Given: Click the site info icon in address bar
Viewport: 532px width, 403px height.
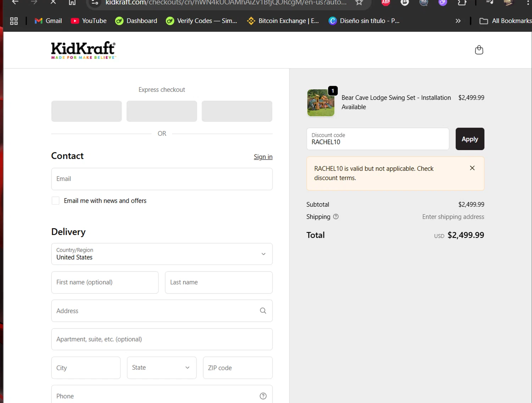Looking at the screenshot, I should coord(95,2).
